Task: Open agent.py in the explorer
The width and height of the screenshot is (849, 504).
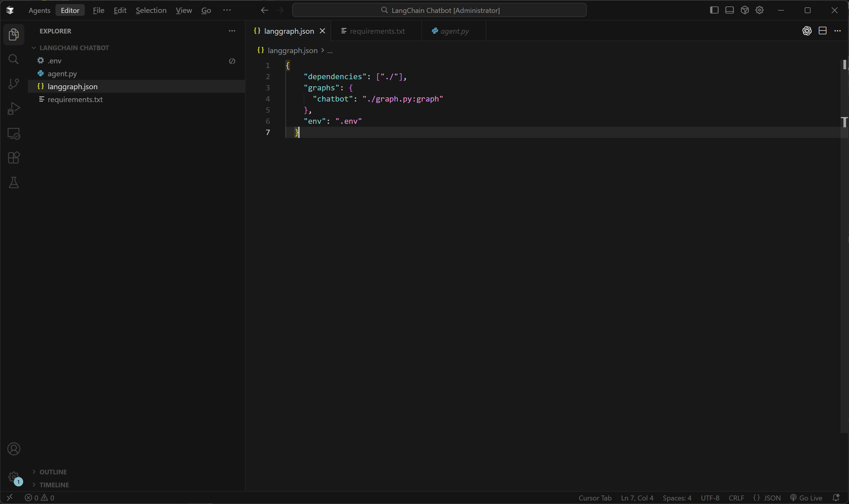Action: 136,74
